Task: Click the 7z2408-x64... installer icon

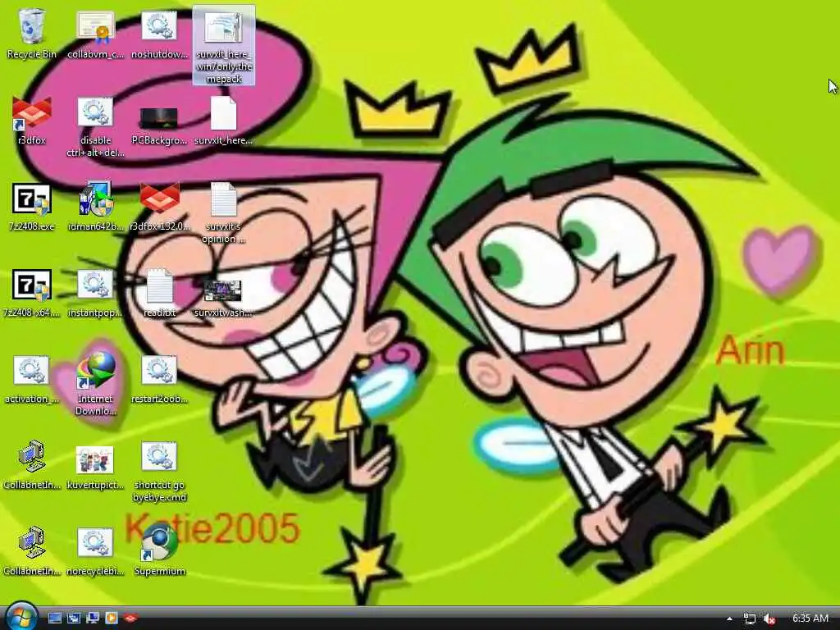Action: [x=32, y=293]
